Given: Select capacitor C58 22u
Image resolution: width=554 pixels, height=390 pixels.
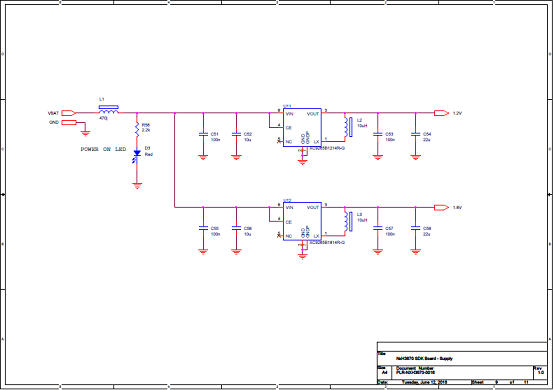Looking at the screenshot, I should point(416,229).
